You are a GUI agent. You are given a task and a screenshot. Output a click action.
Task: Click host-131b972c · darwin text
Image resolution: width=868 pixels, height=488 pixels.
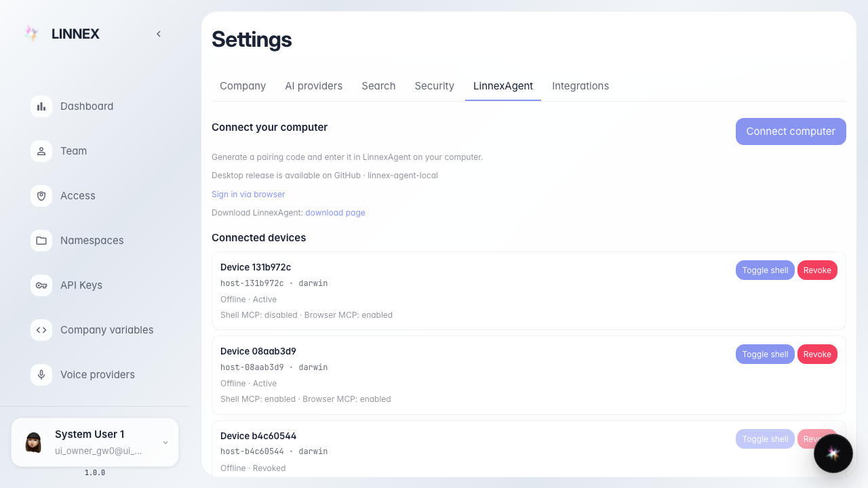(x=274, y=283)
